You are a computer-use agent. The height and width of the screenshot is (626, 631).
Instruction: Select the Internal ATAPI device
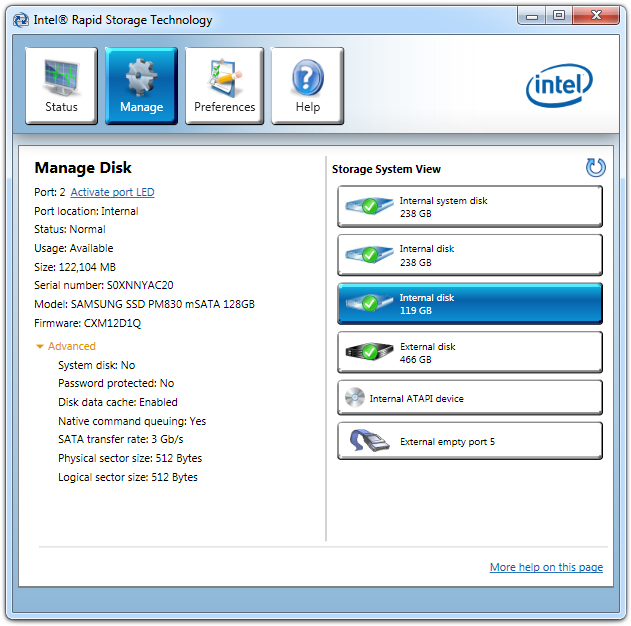coord(470,398)
